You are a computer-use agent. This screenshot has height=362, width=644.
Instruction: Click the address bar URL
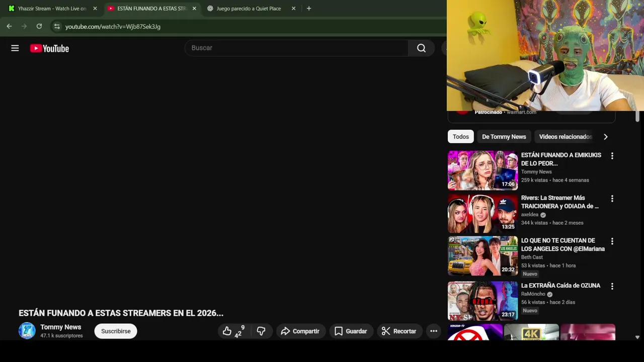coord(113,27)
